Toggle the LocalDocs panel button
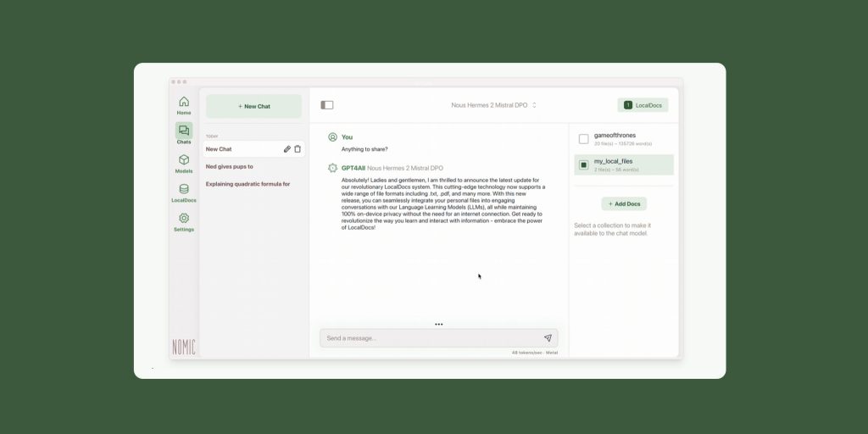 click(643, 105)
